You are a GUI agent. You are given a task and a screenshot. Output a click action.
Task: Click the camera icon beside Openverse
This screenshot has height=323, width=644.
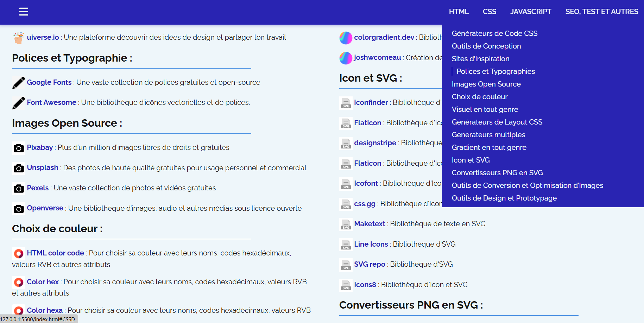19,209
